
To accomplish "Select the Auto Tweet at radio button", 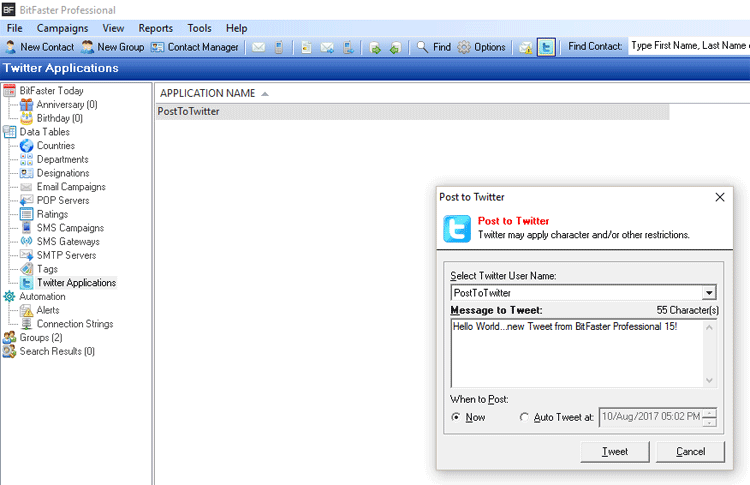I will (524, 417).
